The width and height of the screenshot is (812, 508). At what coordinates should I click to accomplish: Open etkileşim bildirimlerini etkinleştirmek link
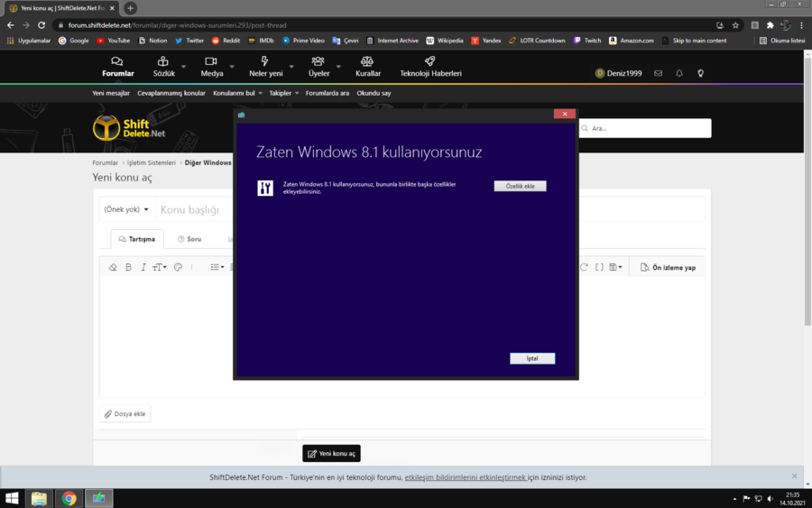[466, 477]
